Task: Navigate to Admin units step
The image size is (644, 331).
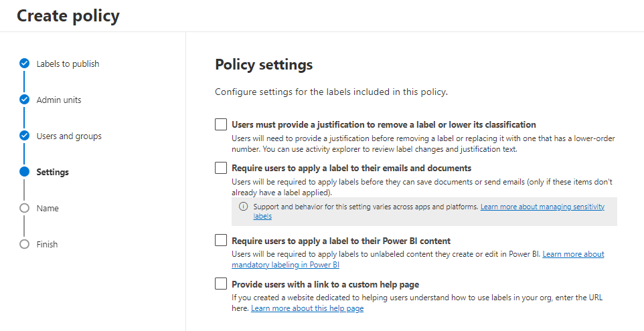Action: (x=59, y=100)
